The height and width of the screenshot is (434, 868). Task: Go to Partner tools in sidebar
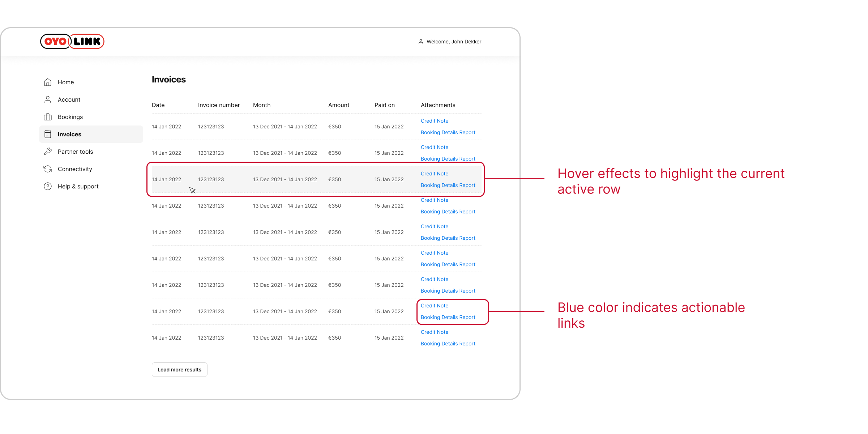pyautogui.click(x=75, y=152)
